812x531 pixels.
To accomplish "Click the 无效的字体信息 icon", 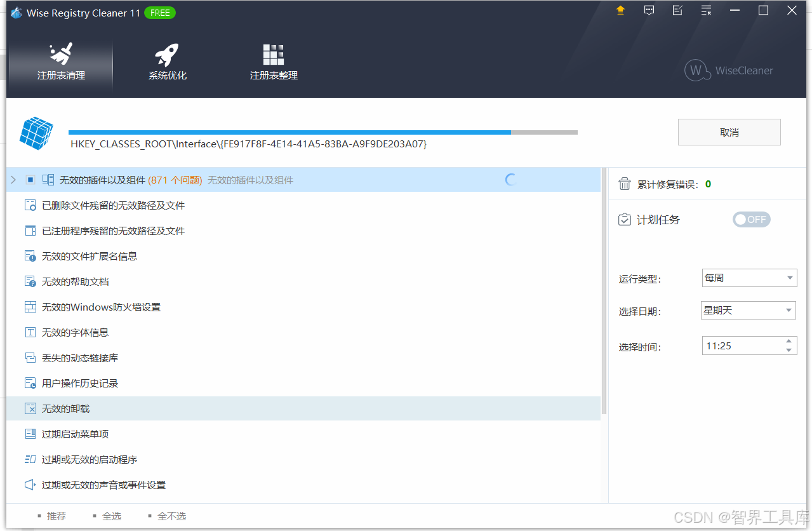I will [30, 332].
